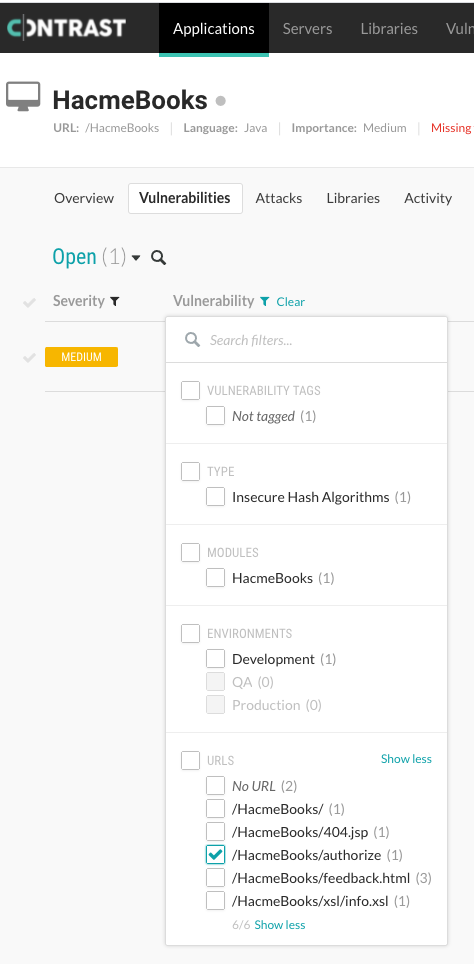Click the select-all checkmark in header row
Viewport: 474px width, 964px height.
29,302
